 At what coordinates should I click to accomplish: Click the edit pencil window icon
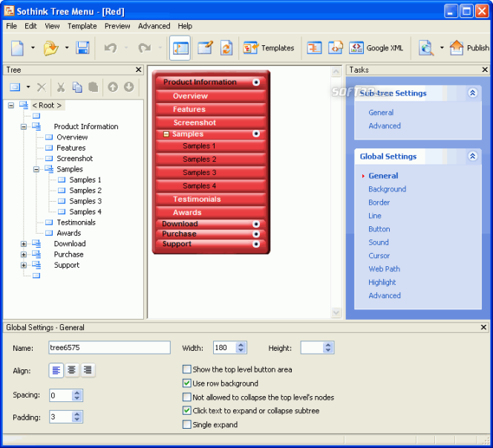click(205, 48)
